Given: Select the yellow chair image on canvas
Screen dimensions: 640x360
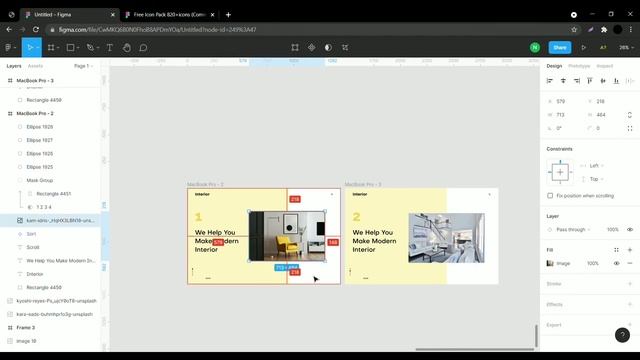Looking at the screenshot, I should pyautogui.click(x=287, y=236).
